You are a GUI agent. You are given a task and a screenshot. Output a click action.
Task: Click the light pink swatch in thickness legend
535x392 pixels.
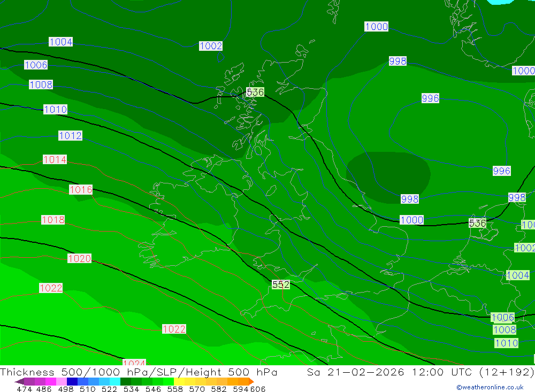coord(62,381)
